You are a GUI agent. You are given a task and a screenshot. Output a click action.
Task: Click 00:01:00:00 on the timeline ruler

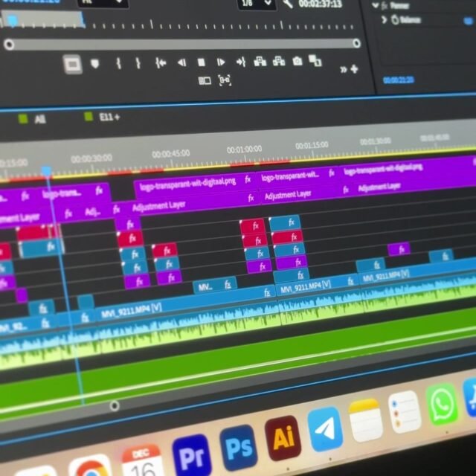(244, 149)
